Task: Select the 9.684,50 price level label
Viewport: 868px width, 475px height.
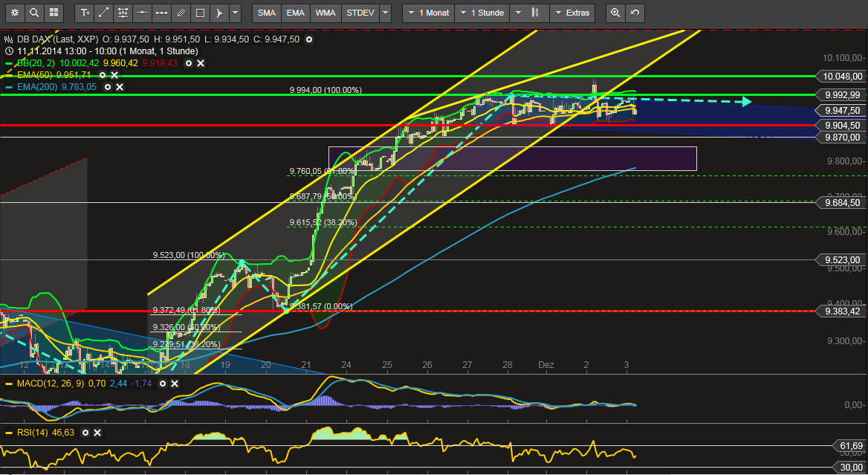Action: tap(841, 203)
